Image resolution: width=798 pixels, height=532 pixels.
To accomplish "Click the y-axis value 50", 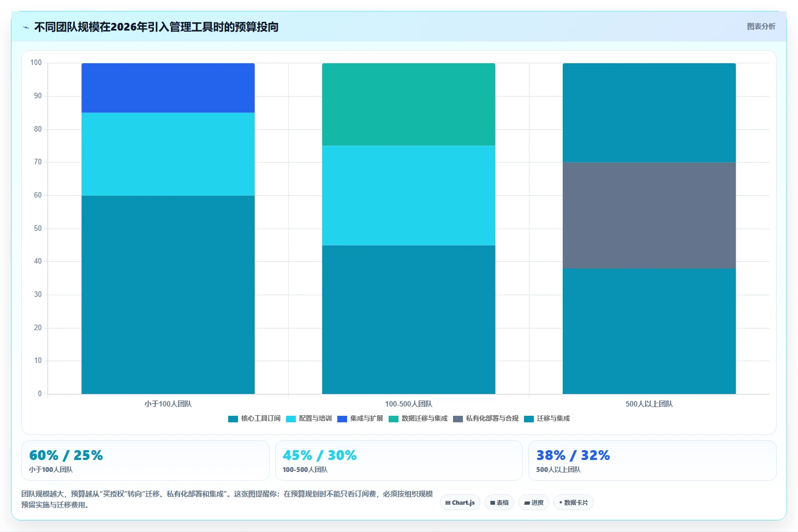I will pyautogui.click(x=38, y=229).
